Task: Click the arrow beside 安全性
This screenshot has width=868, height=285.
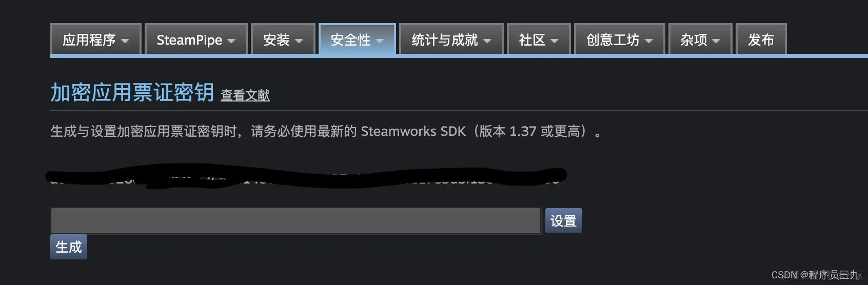Action: pos(380,40)
